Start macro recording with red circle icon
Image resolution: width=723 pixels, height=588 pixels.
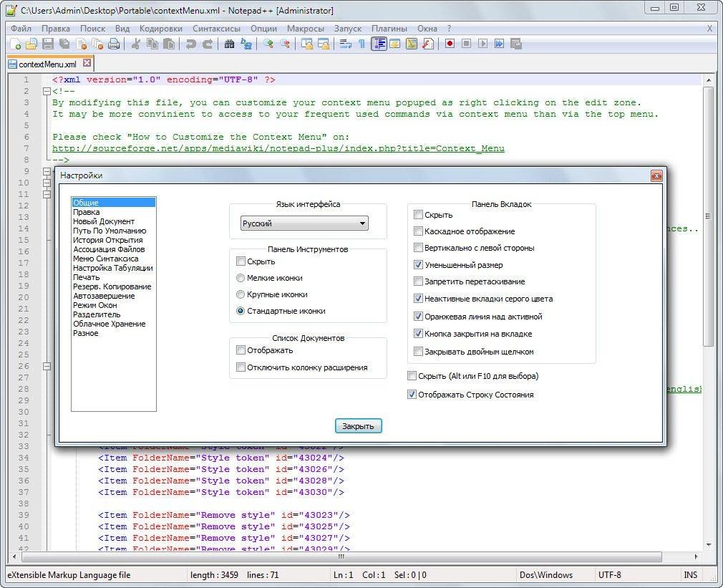click(x=450, y=44)
